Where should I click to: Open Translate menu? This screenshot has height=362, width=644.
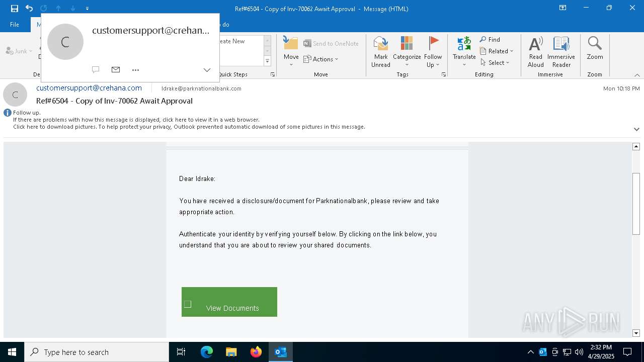point(464,51)
